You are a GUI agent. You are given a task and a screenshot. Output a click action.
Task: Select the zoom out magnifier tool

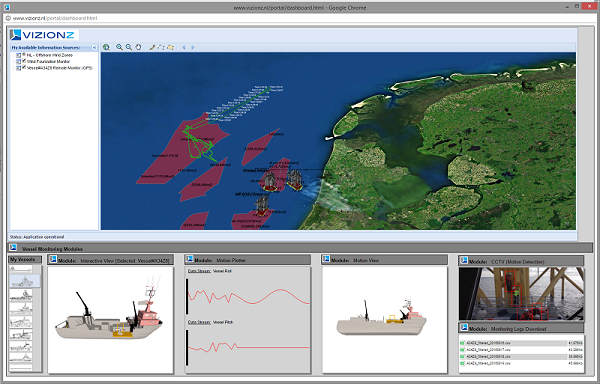(x=129, y=47)
